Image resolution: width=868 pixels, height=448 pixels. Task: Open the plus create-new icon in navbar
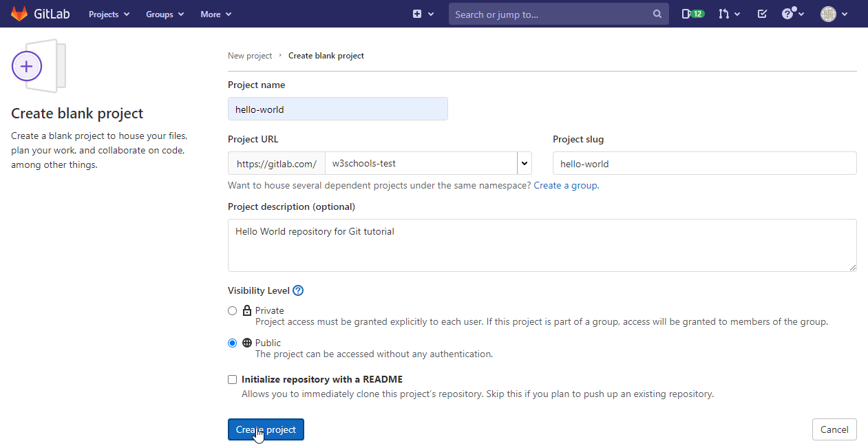pyautogui.click(x=417, y=14)
